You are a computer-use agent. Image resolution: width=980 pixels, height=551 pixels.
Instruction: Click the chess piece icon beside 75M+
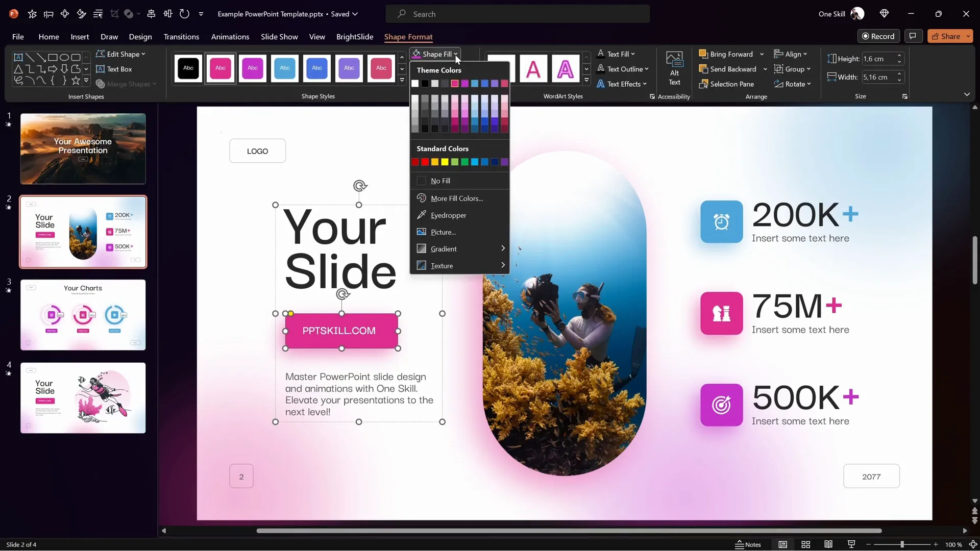(x=721, y=313)
